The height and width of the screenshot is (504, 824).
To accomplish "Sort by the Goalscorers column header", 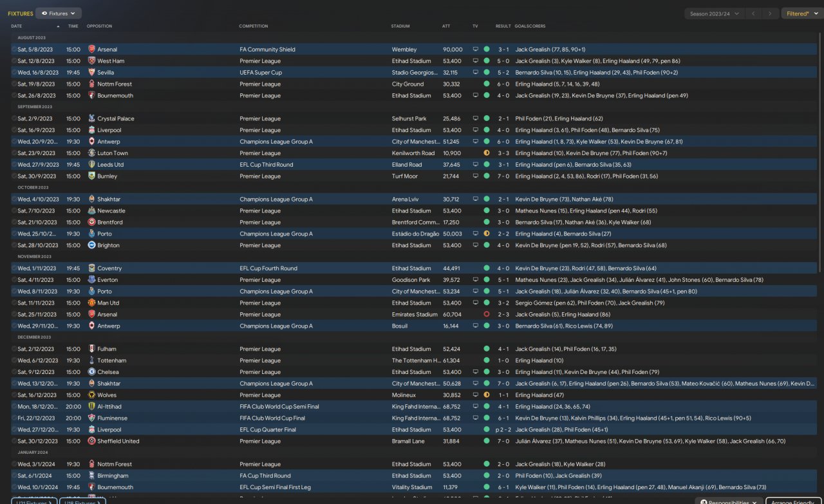I will tap(530, 26).
